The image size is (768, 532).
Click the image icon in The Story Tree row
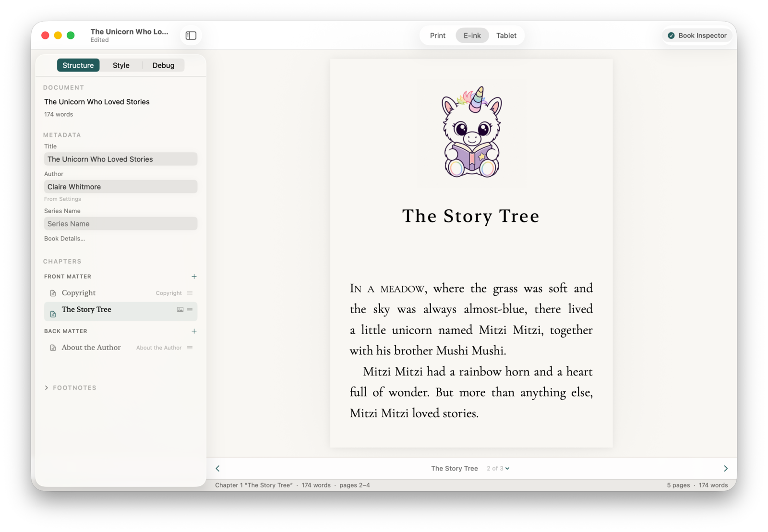point(180,310)
